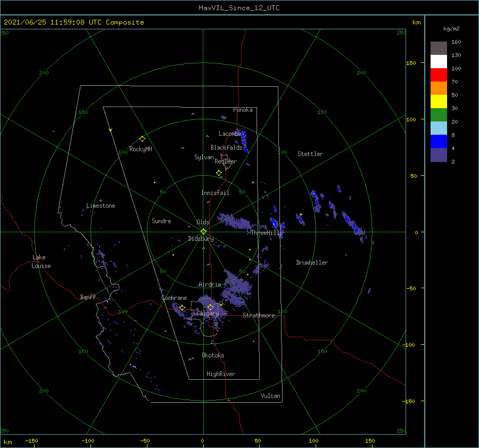Click the Sylvan label

click(x=204, y=157)
